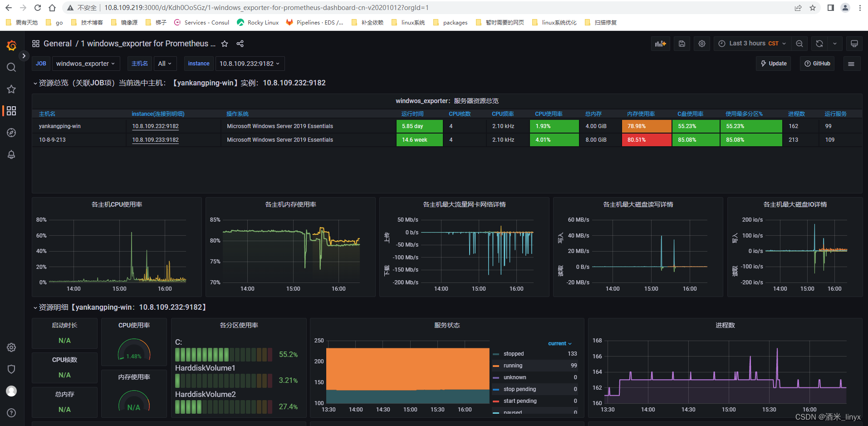Open the Explore compass icon

point(11,133)
